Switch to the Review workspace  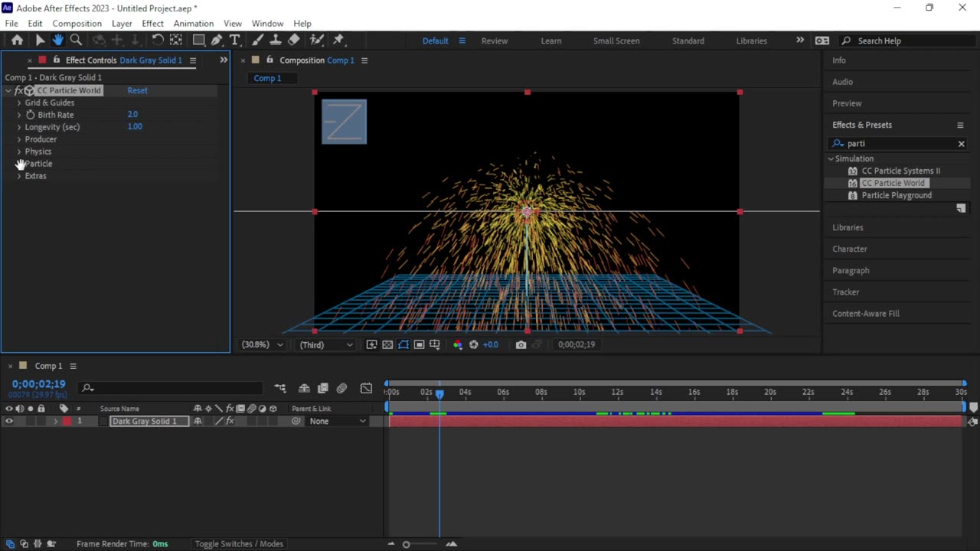[495, 41]
